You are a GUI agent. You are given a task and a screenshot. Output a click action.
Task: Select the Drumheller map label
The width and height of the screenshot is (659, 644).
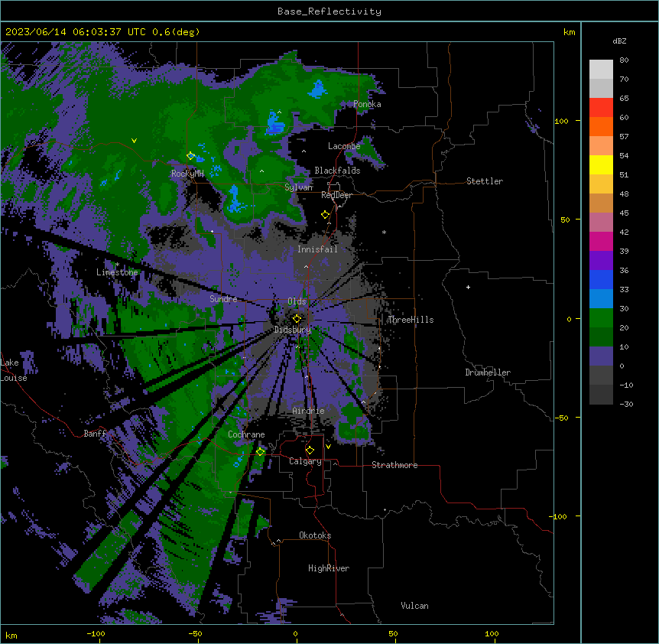point(488,372)
